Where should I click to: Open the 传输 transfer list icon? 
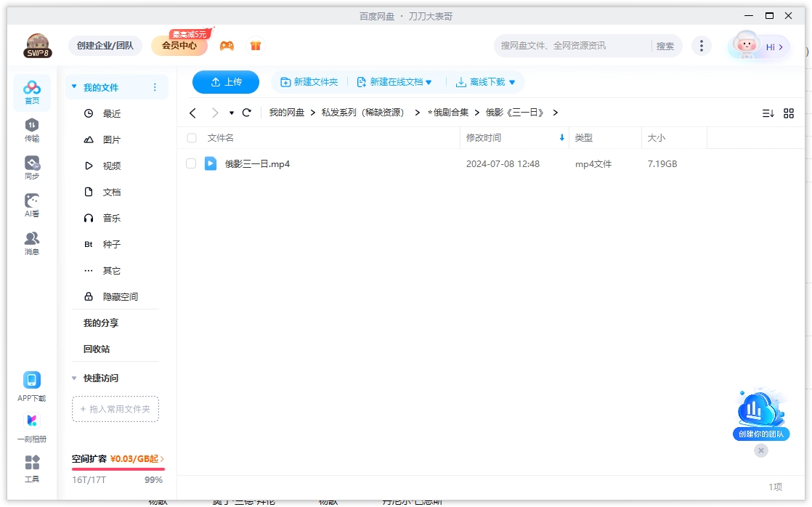point(31,129)
